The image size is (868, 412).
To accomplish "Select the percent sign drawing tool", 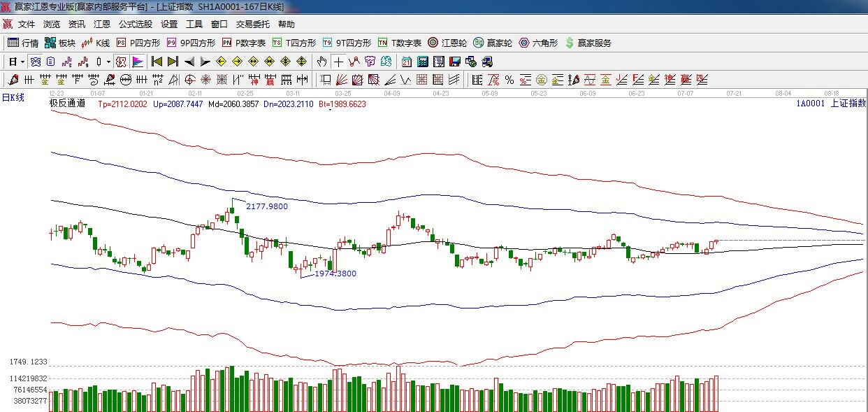I will tap(509, 80).
